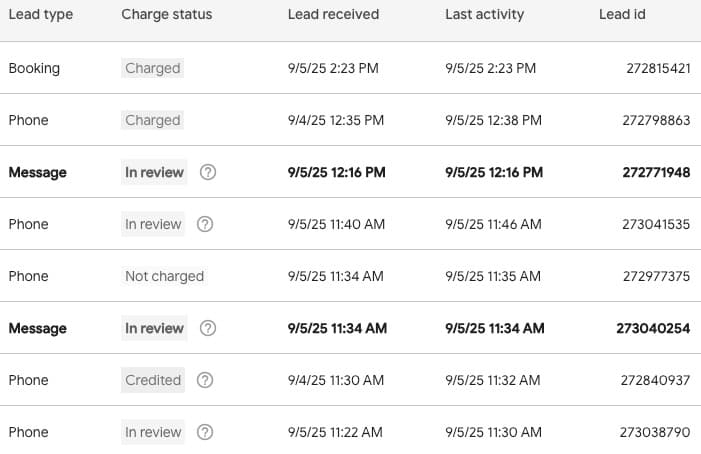Sort by Last activity column header
This screenshot has width=701, height=454.
[x=484, y=14]
